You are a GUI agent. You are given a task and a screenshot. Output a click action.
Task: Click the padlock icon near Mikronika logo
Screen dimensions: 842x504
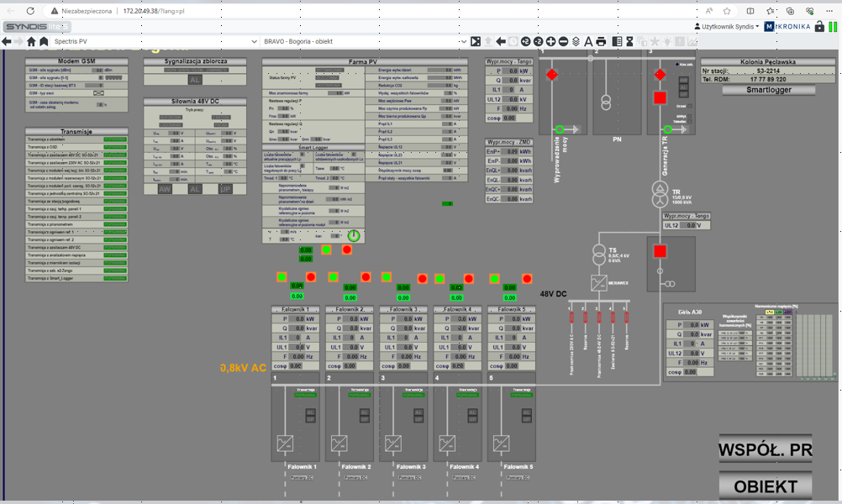point(819,26)
